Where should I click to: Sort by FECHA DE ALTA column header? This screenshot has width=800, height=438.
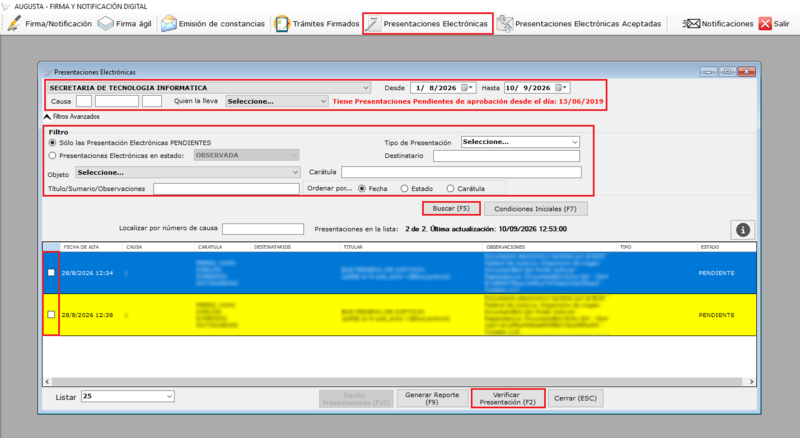[x=92, y=247]
